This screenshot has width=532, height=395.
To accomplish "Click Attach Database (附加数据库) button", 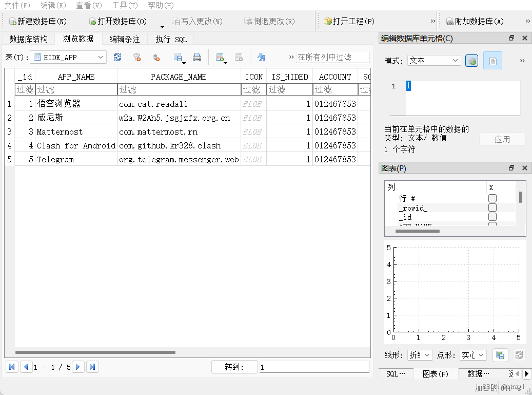I will (475, 22).
